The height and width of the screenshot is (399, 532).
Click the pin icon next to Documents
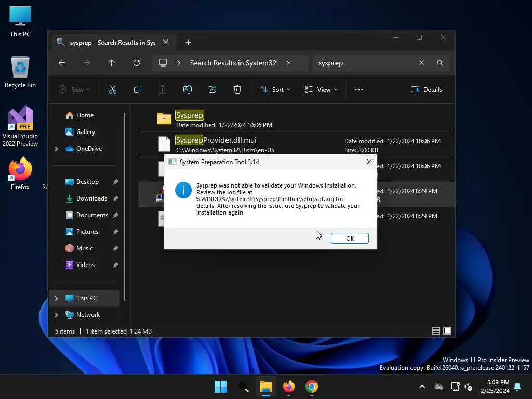pos(115,215)
